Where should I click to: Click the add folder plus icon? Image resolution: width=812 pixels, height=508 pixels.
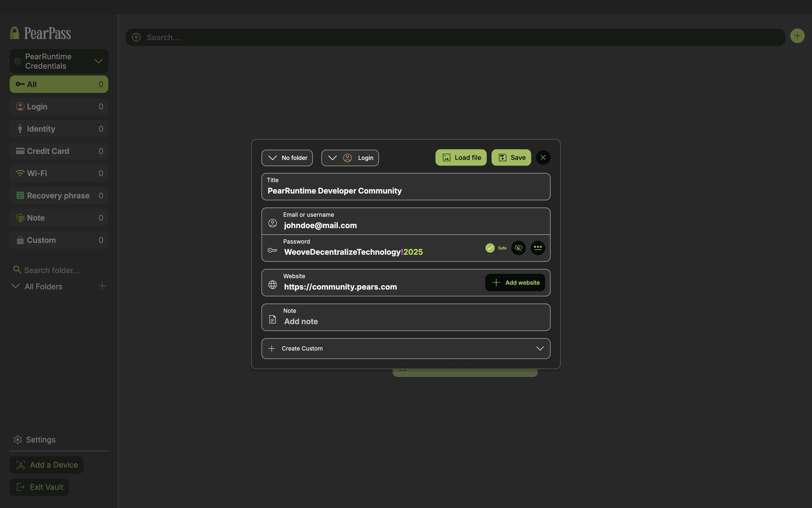click(102, 286)
